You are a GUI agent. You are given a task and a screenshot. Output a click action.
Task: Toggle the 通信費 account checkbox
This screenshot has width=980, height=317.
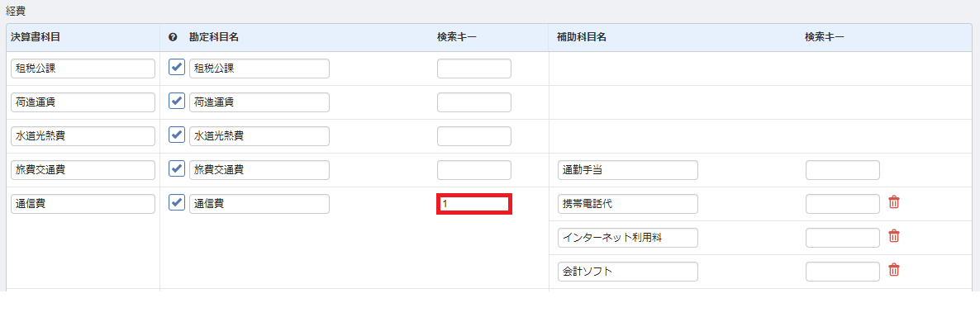tap(177, 202)
